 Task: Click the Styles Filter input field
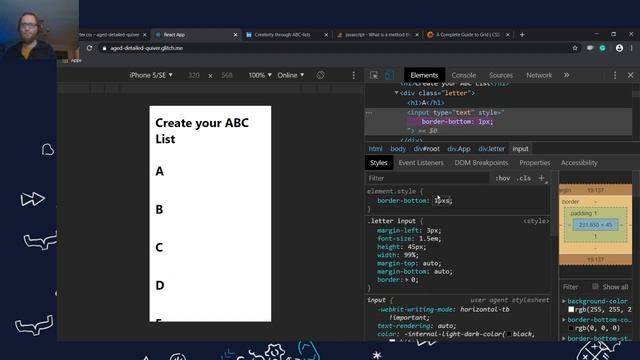pyautogui.click(x=427, y=178)
